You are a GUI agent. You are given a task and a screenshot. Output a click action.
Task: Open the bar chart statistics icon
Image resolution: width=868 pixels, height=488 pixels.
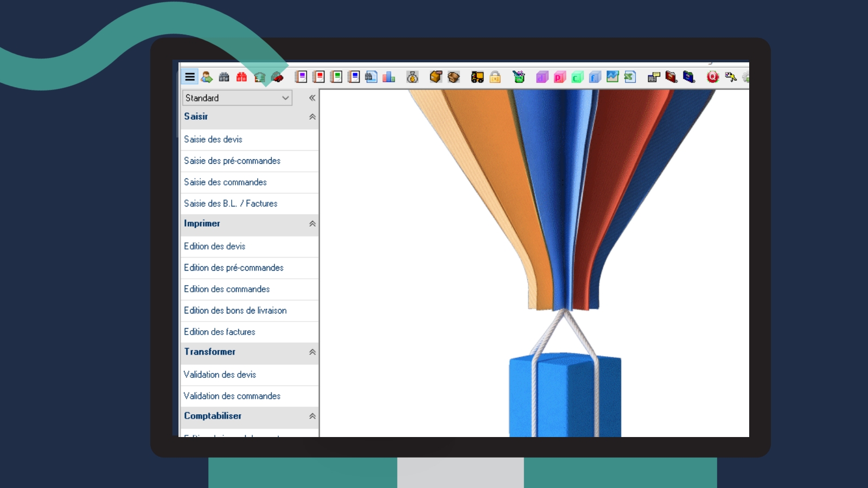pos(389,77)
